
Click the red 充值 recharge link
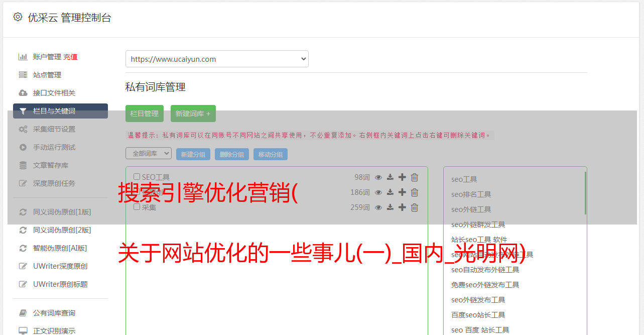point(70,57)
